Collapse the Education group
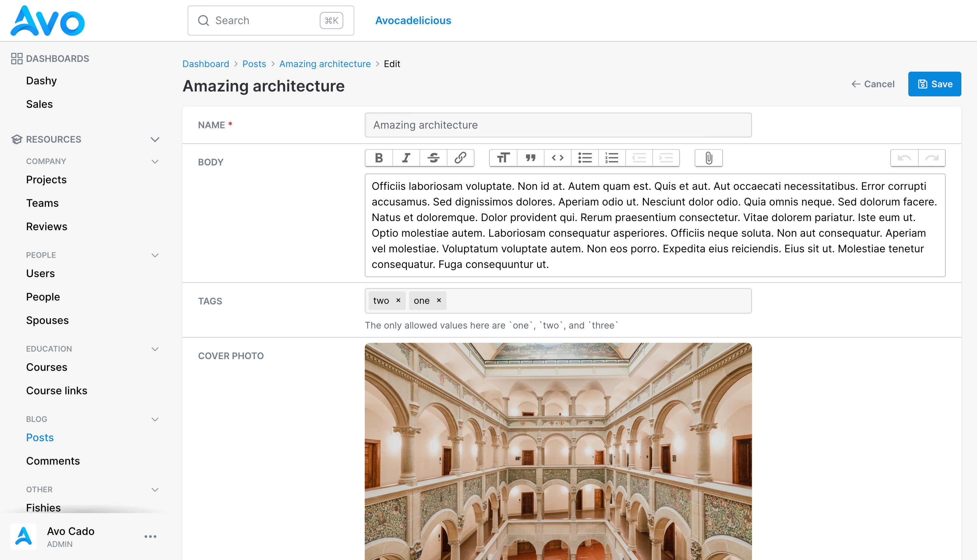 click(x=155, y=349)
